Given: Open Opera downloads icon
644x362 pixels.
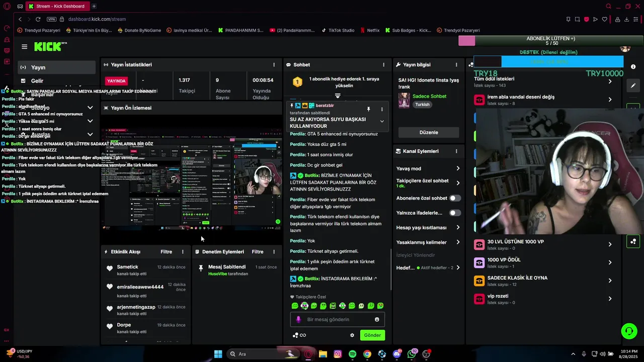Looking at the screenshot, I should [x=626, y=19].
